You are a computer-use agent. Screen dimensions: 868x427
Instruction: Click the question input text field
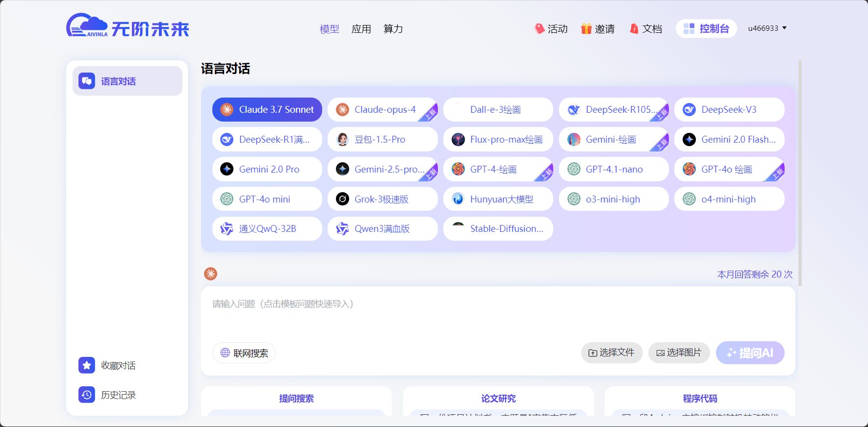(x=498, y=314)
